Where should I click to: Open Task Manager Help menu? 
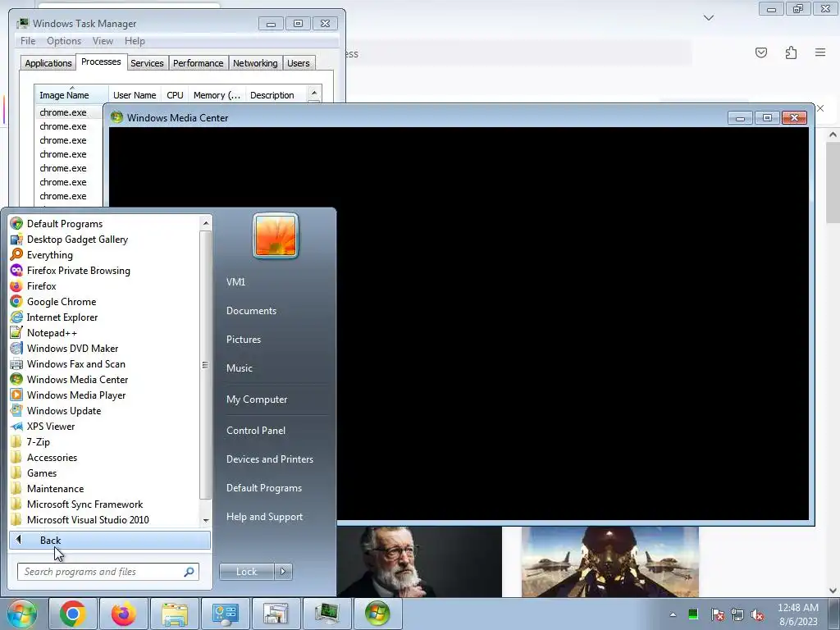click(135, 41)
